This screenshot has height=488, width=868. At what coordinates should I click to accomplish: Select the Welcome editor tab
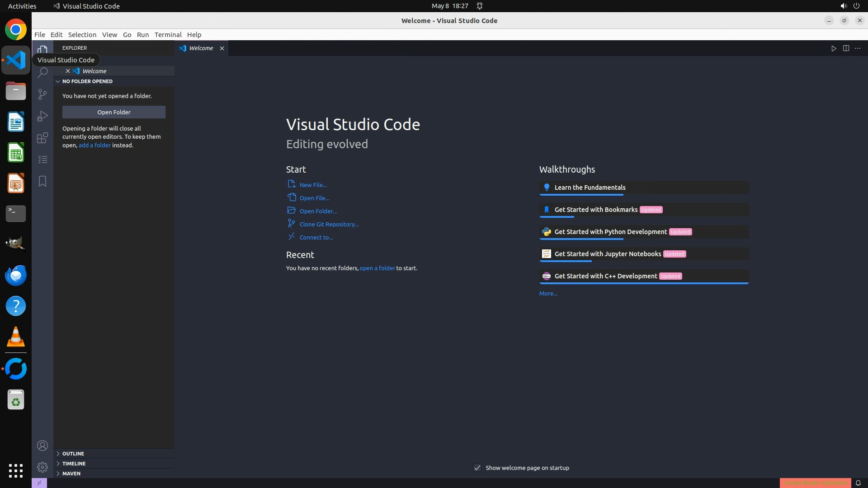[x=201, y=48]
